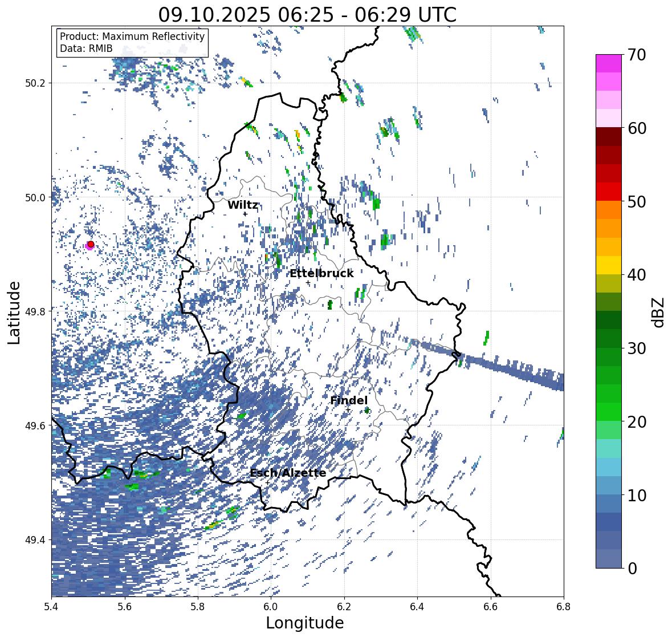This screenshot has width=672, height=637.
Task: Click the colorbar tick label 70
Action: click(x=637, y=55)
